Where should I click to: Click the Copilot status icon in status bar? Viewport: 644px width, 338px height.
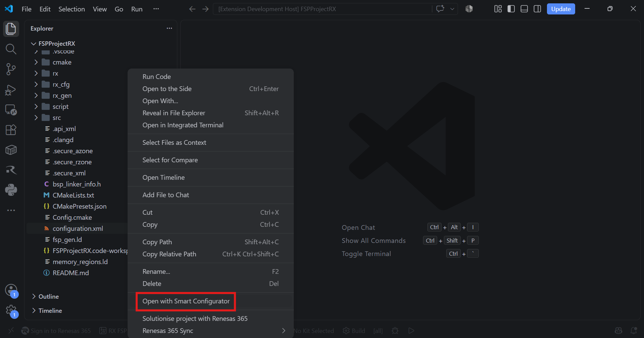pos(618,331)
